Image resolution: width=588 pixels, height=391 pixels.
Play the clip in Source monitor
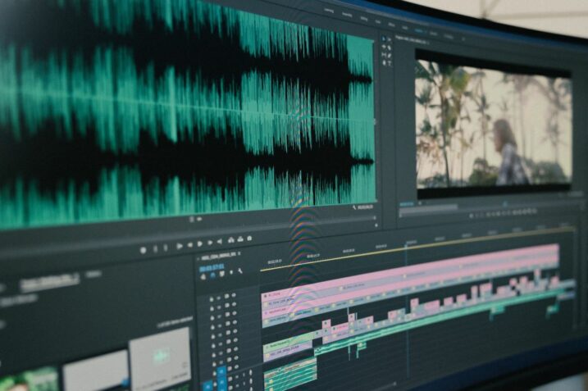[199, 243]
